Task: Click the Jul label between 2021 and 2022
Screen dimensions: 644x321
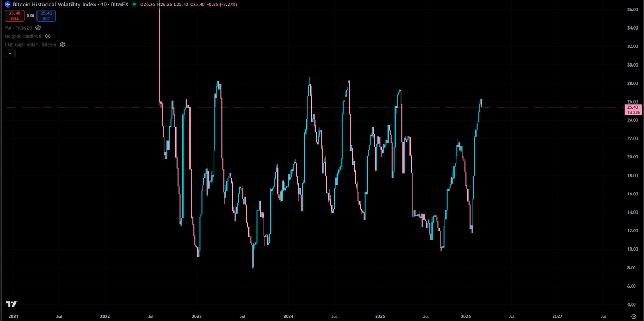Action: tap(59, 317)
